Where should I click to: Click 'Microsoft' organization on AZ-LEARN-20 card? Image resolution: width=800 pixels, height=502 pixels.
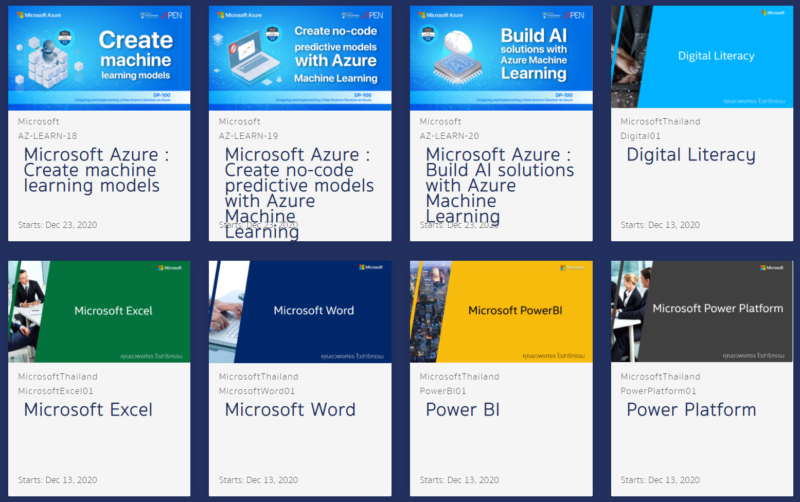440,121
